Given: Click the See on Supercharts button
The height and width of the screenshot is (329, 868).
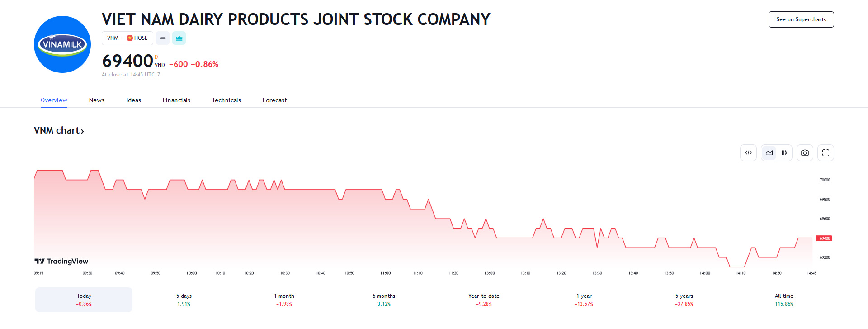Looking at the screenshot, I should click(x=801, y=19).
